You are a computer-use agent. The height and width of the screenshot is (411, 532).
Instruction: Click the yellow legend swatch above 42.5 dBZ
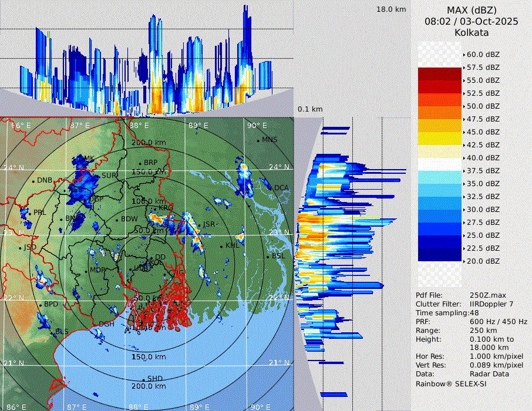click(x=439, y=138)
